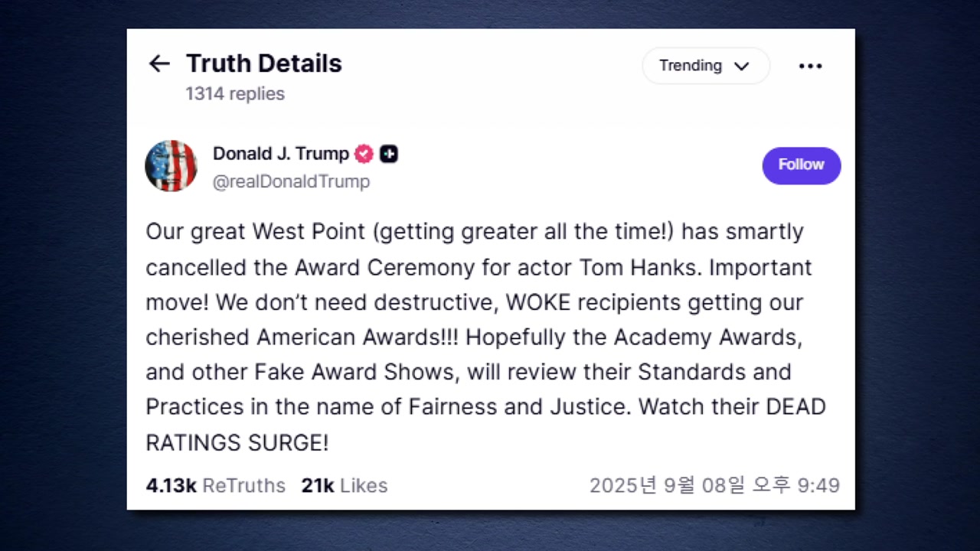Click the Donald J. Trump display name

pyautogui.click(x=280, y=154)
